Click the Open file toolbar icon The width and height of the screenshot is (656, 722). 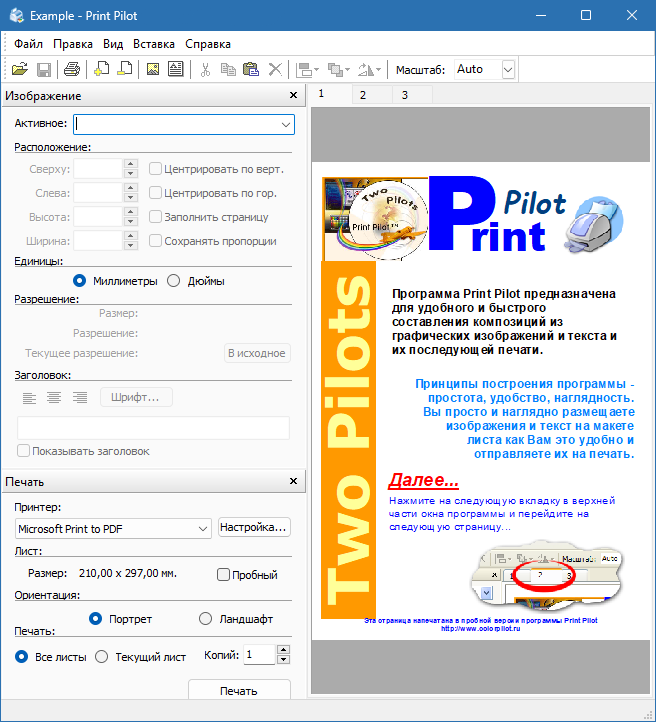click(x=19, y=70)
